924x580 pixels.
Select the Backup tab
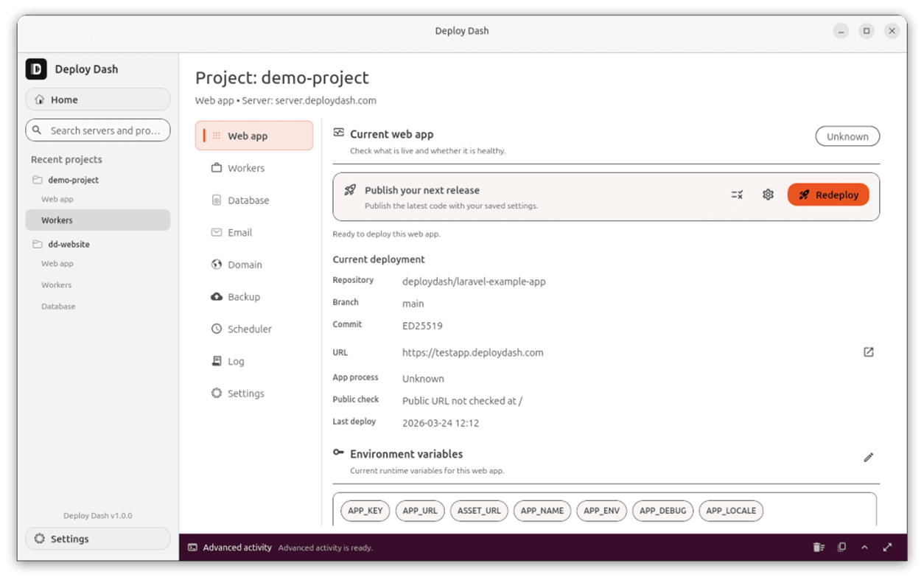click(x=254, y=297)
